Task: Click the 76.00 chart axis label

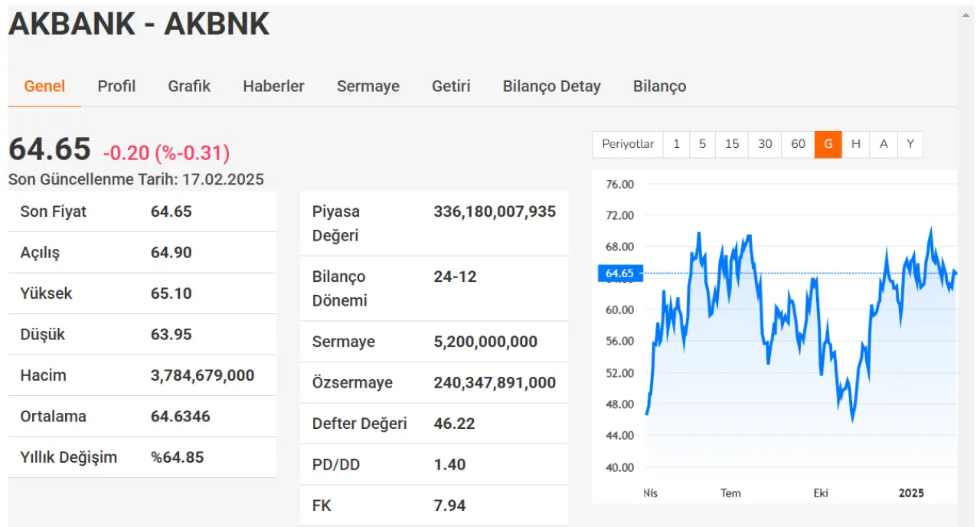Action: 619,185
